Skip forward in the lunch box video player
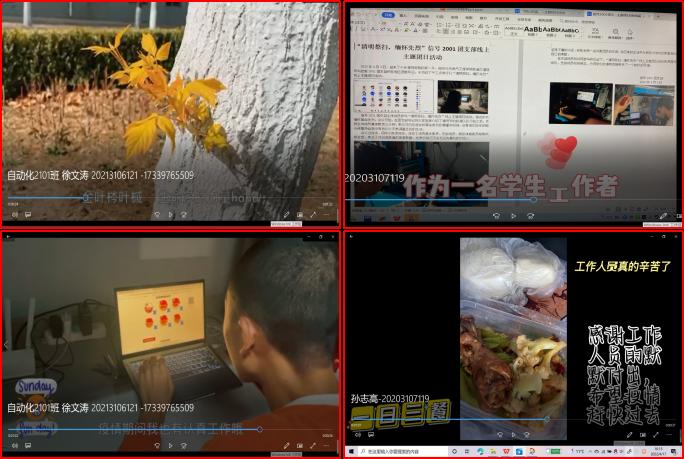684x459 pixels. point(527,435)
